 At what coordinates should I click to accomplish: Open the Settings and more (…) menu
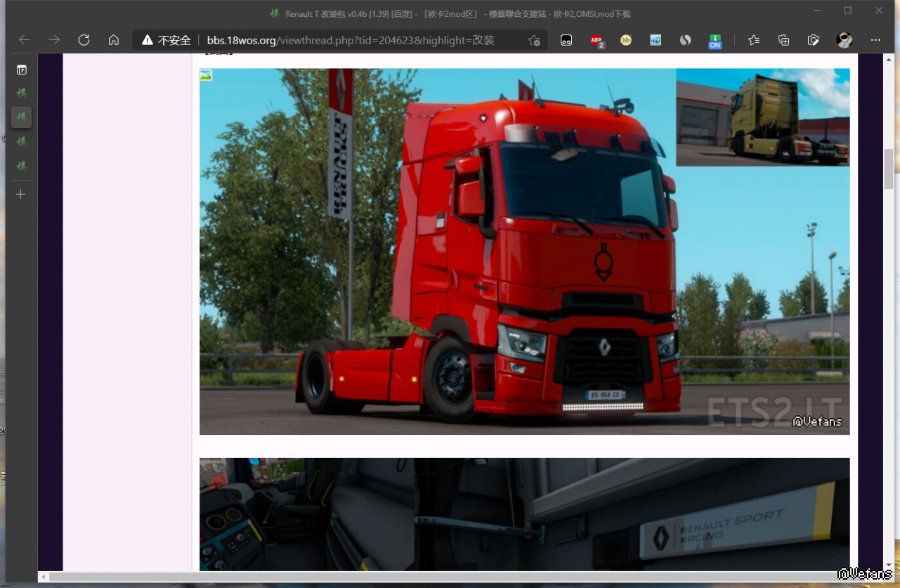(x=875, y=40)
